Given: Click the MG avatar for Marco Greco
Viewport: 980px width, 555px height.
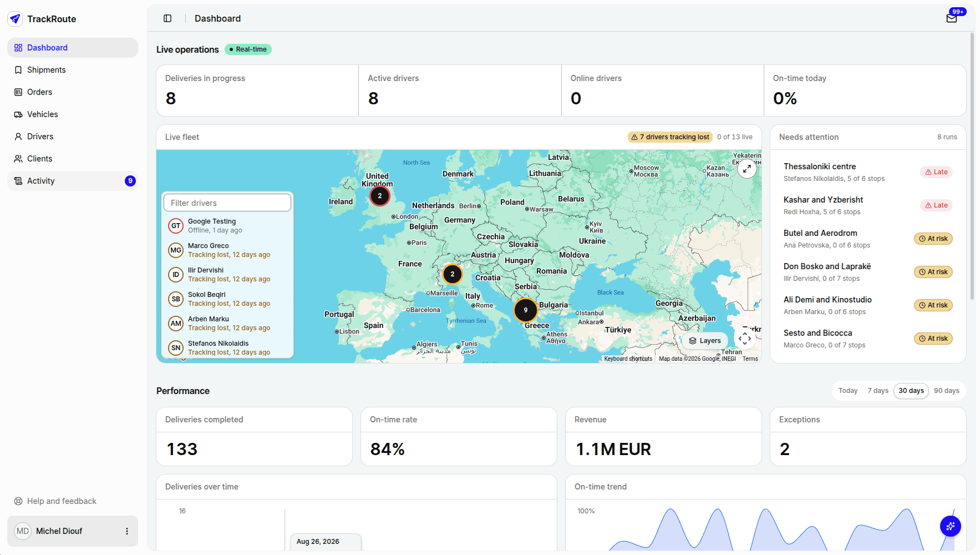Looking at the screenshot, I should coord(176,250).
